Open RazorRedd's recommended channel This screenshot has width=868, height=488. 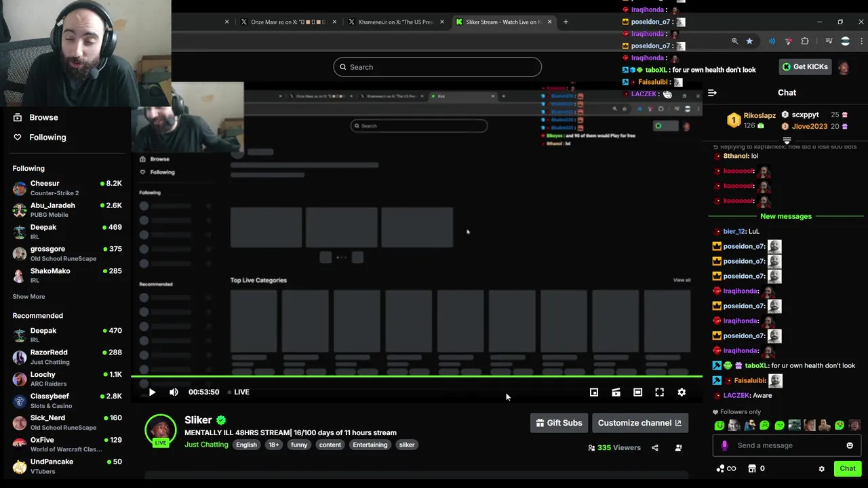(x=66, y=357)
